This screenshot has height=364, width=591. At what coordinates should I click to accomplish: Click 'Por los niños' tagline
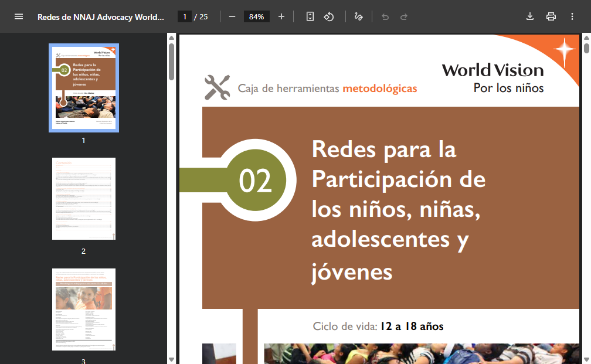508,88
